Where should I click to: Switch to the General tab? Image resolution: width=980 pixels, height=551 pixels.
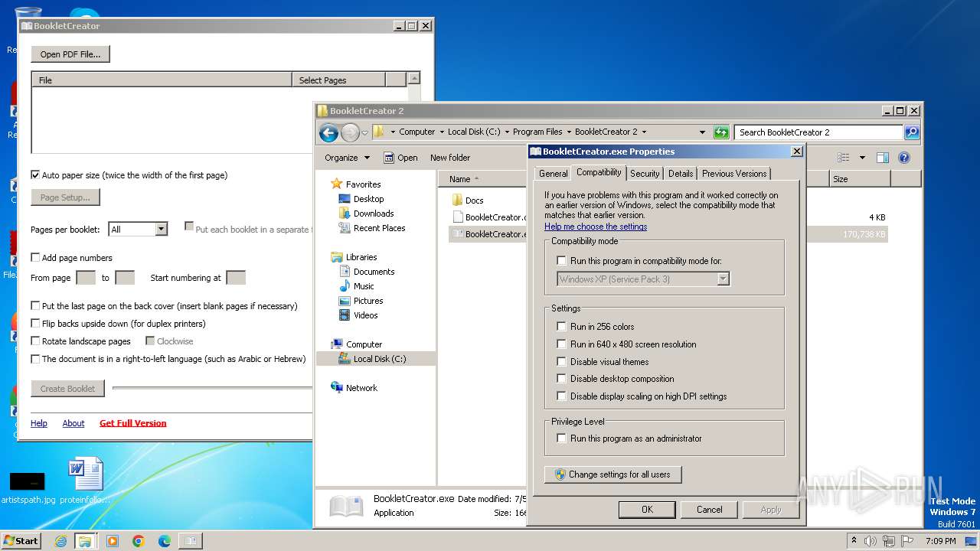pyautogui.click(x=553, y=174)
